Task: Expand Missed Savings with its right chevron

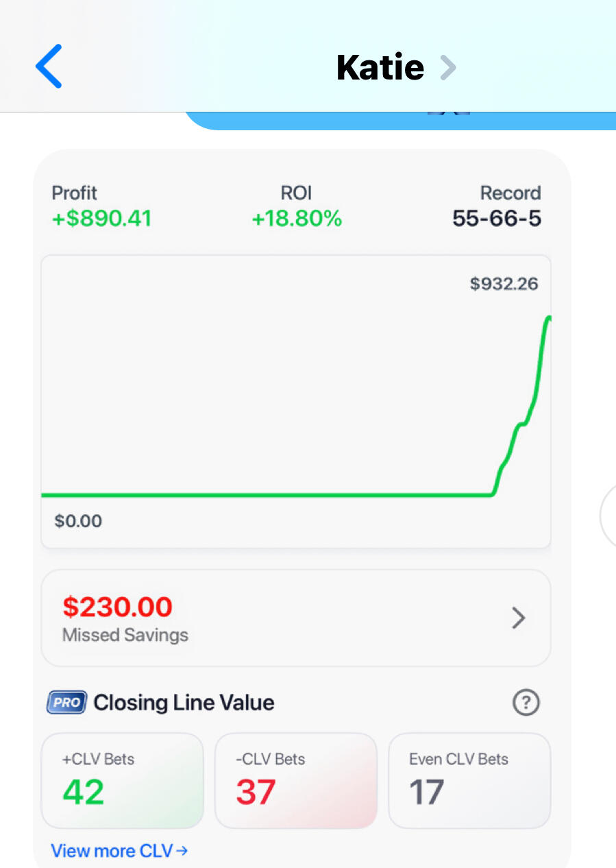Action: (x=519, y=618)
